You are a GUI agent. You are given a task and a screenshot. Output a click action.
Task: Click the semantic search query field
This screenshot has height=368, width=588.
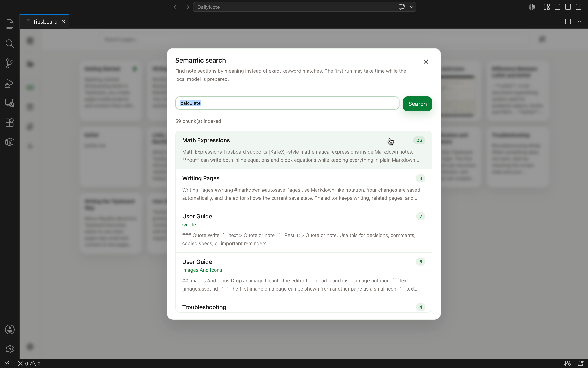(x=287, y=103)
